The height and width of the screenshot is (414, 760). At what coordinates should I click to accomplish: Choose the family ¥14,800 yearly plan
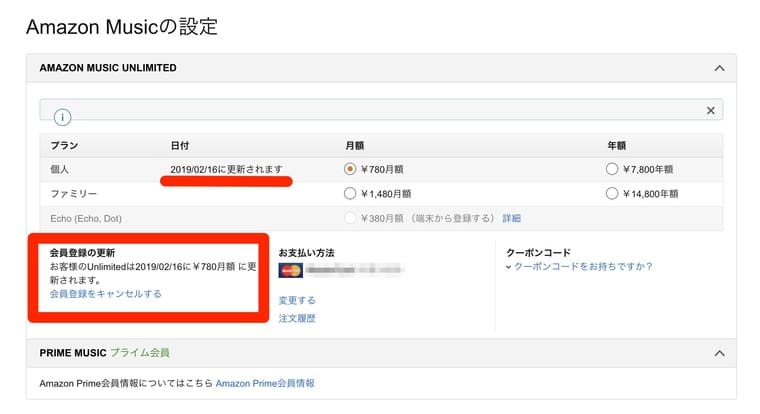coord(612,193)
